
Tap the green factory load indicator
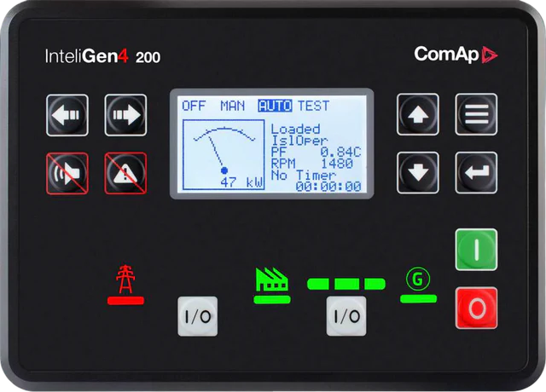tap(272, 280)
